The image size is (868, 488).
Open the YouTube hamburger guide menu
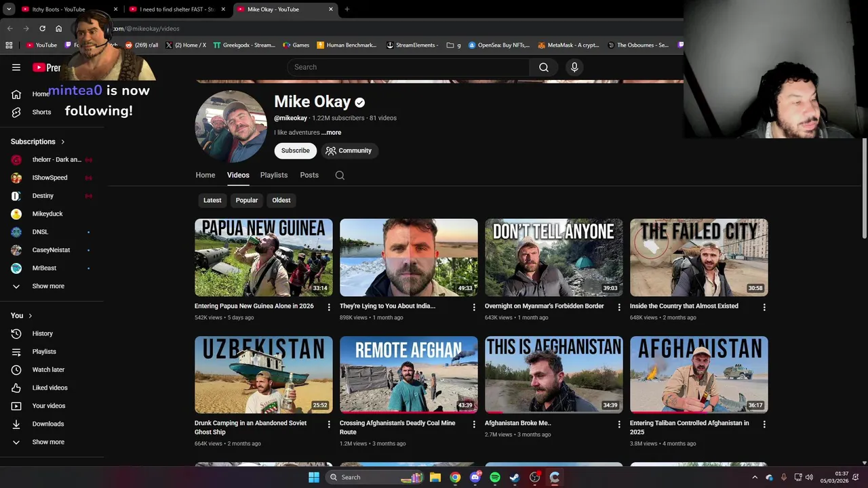click(x=16, y=67)
